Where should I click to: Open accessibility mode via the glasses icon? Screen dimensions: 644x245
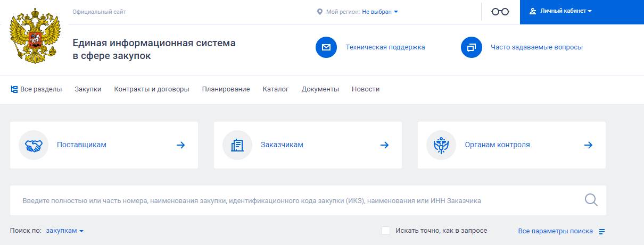point(500,12)
